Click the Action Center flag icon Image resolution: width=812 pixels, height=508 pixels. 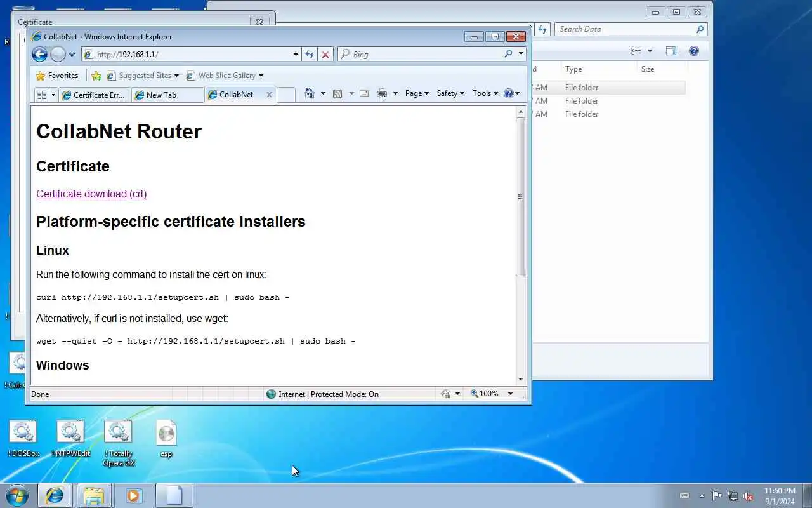pos(717,496)
